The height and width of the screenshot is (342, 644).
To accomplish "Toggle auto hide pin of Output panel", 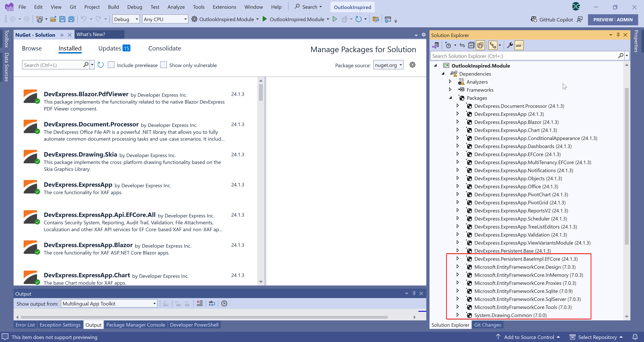I will click(x=414, y=294).
